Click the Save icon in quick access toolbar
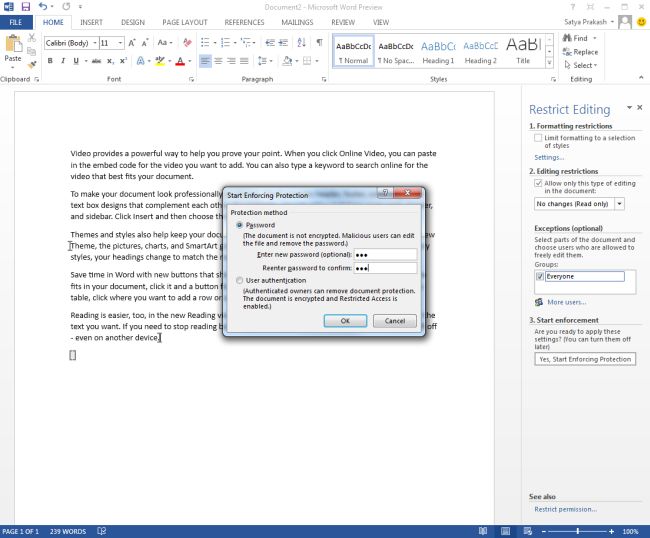 tap(26, 7)
